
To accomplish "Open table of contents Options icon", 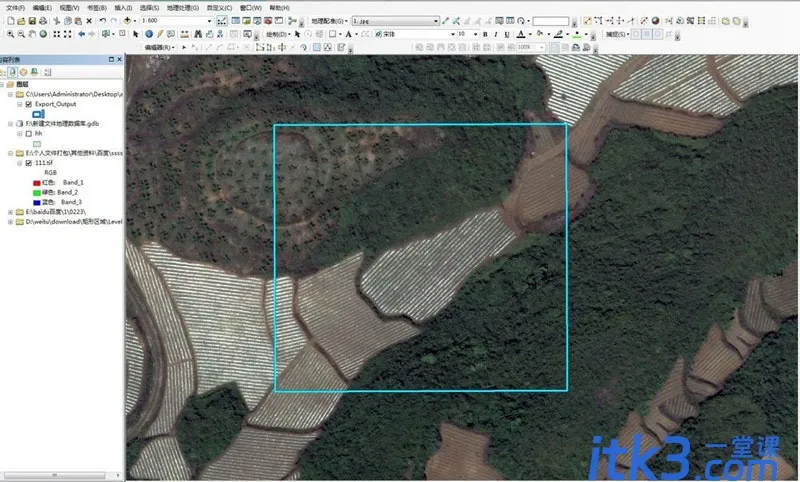I will (x=47, y=72).
